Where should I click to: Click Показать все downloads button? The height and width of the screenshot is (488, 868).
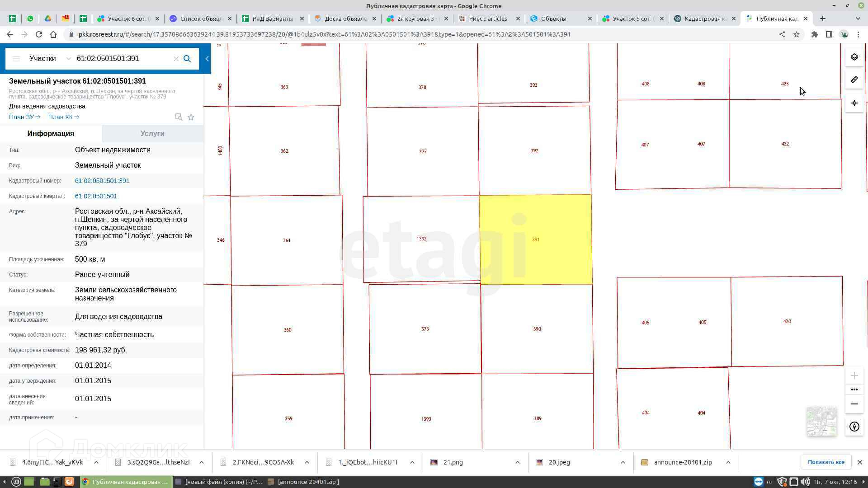tap(826, 462)
